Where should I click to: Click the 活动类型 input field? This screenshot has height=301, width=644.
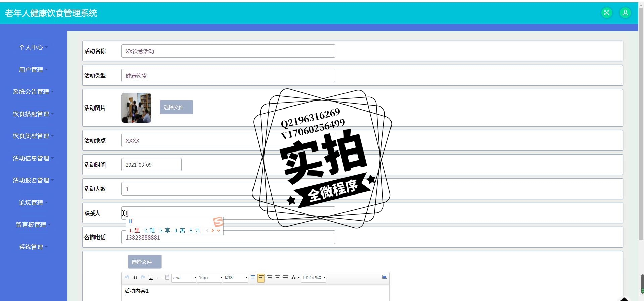228,75
